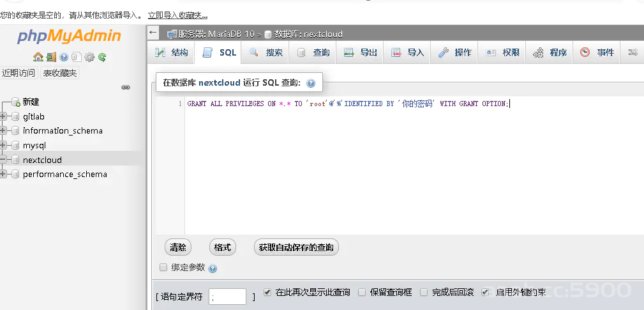Screen dimensions: 644x310
Task: Open navigation panel settings gear icon
Action: (x=89, y=57)
